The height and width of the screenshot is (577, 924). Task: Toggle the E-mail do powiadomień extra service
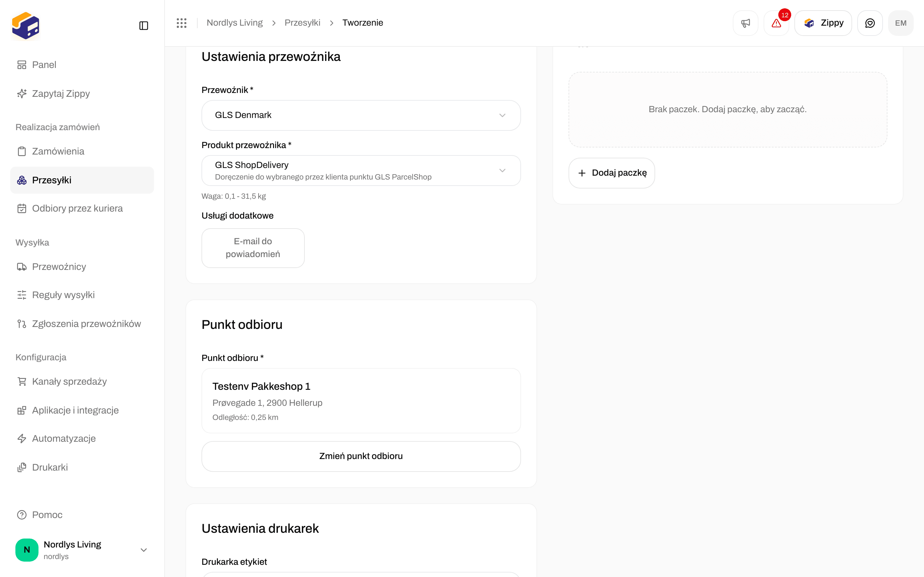click(253, 248)
